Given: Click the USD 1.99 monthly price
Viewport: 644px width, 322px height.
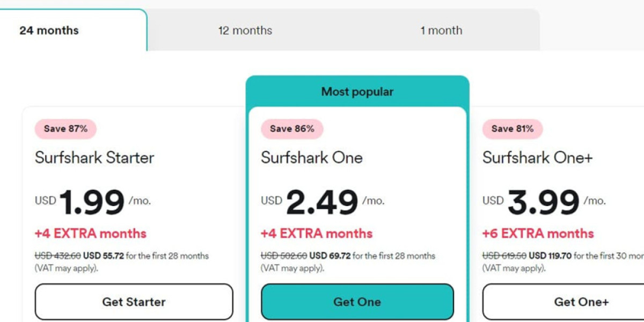Looking at the screenshot, I should (x=92, y=203).
